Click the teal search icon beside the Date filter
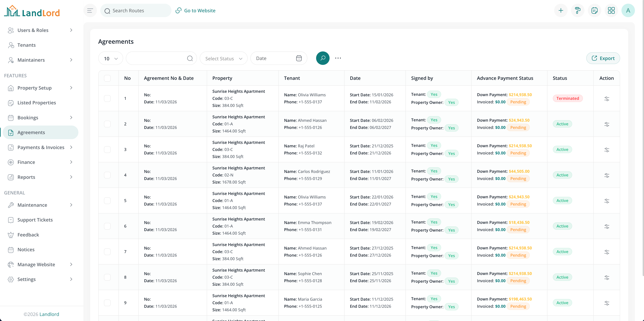Screen dimensions: 644x321 pyautogui.click(x=323, y=58)
